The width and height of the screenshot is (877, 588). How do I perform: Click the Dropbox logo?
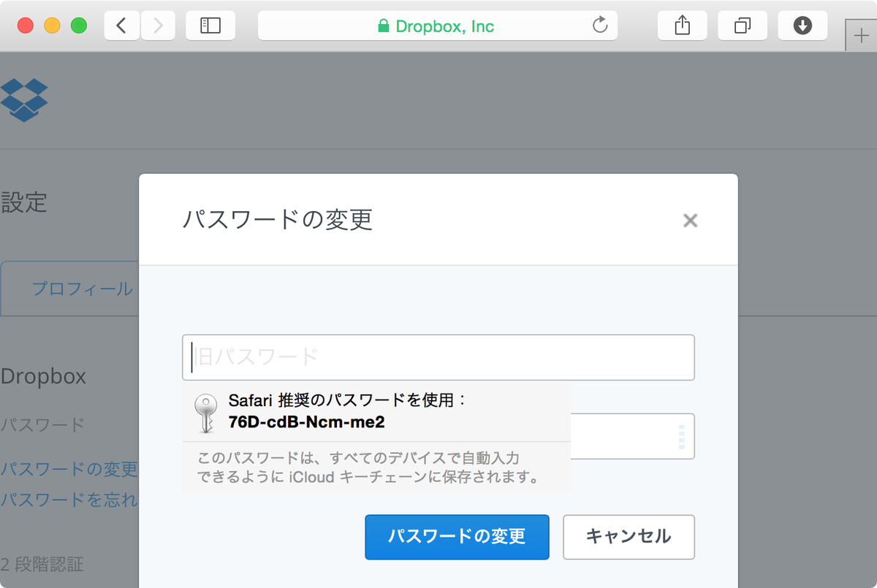pos(24,101)
